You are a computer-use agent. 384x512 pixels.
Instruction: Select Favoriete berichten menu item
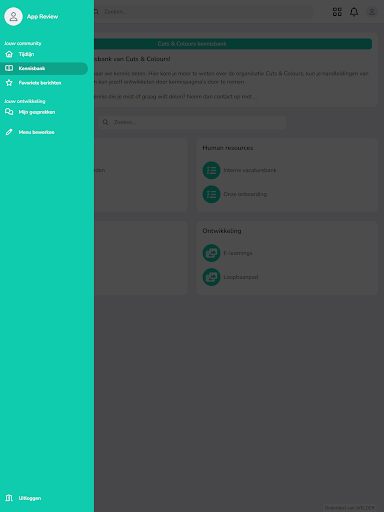point(44,83)
